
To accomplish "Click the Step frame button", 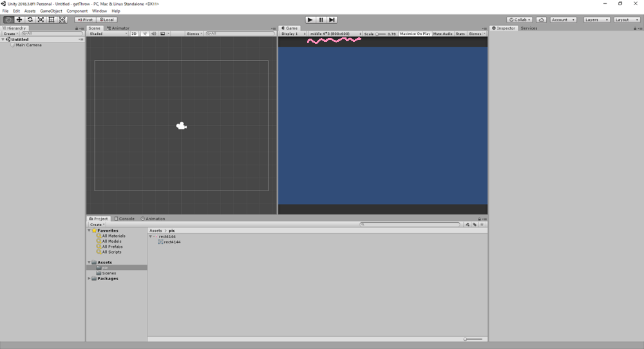I will [332, 20].
